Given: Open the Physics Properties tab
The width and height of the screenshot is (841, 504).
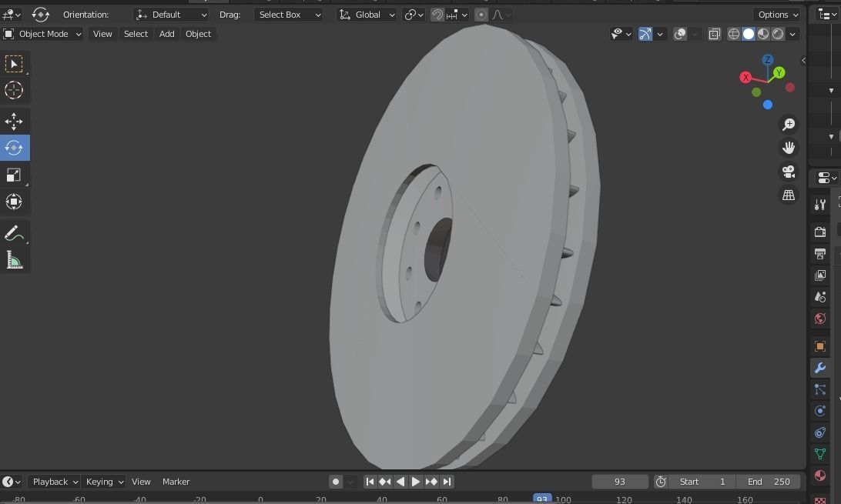Looking at the screenshot, I should click(x=819, y=410).
